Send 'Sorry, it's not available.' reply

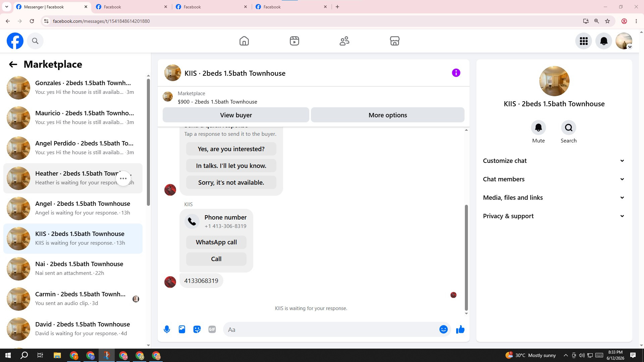point(231,183)
